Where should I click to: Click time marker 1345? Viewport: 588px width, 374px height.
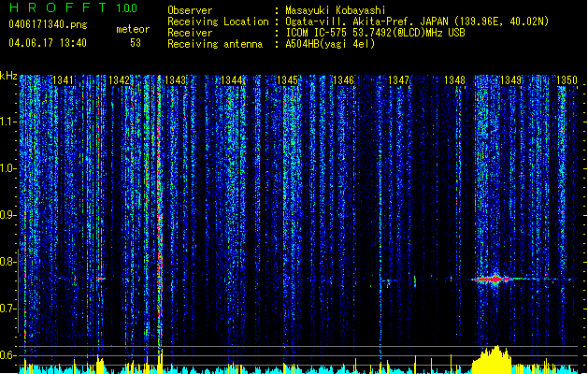(x=287, y=80)
